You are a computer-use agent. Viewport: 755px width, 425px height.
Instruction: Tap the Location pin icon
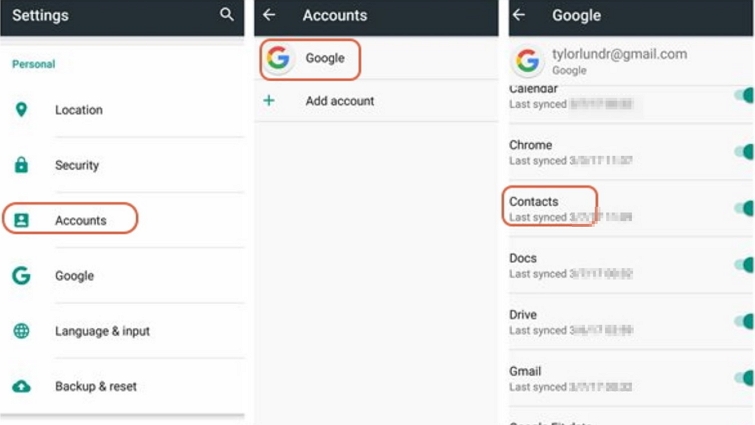point(21,110)
